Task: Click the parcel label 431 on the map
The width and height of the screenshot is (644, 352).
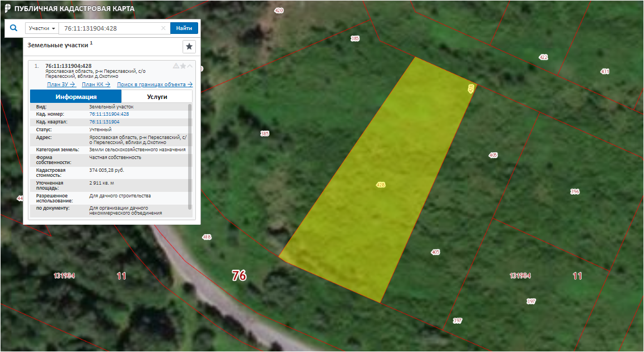Action: click(x=604, y=71)
